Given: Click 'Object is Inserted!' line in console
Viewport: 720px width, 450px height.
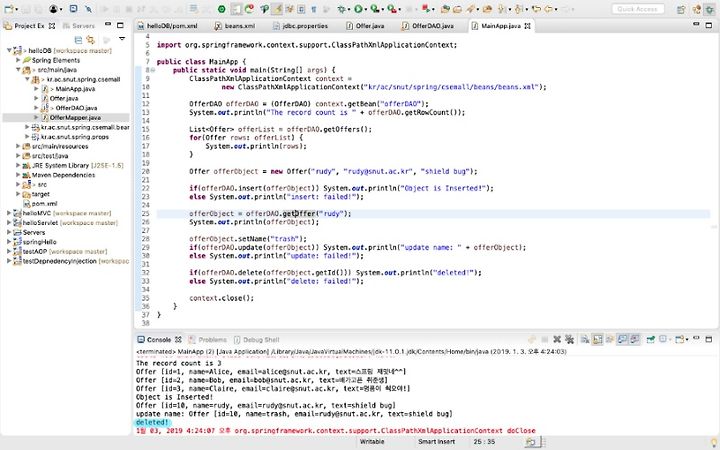Looking at the screenshot, I should (x=174, y=397).
